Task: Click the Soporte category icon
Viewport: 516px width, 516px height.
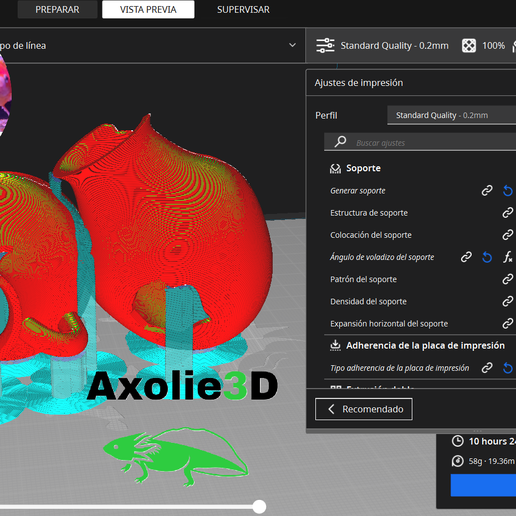Action: (335, 168)
